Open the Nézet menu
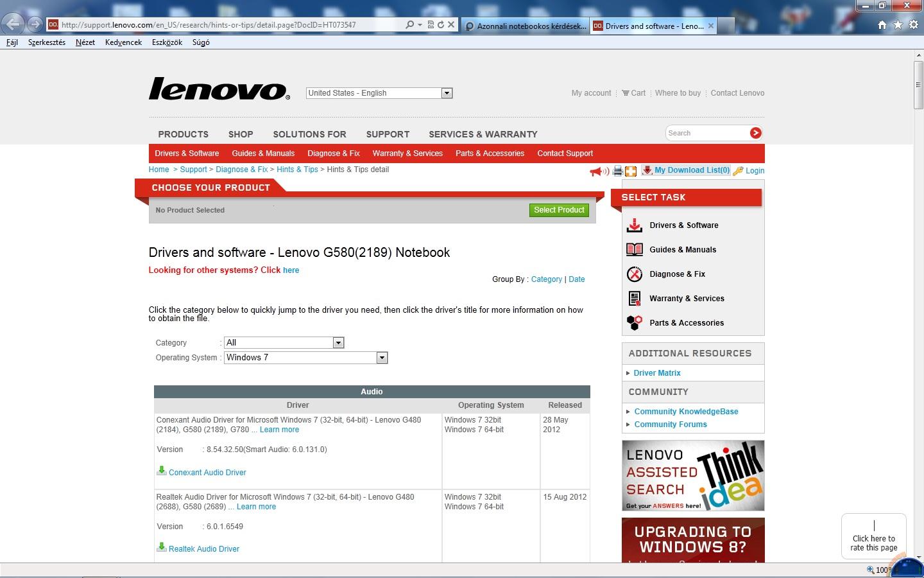Viewport: 924px width, 578px height. pos(85,42)
